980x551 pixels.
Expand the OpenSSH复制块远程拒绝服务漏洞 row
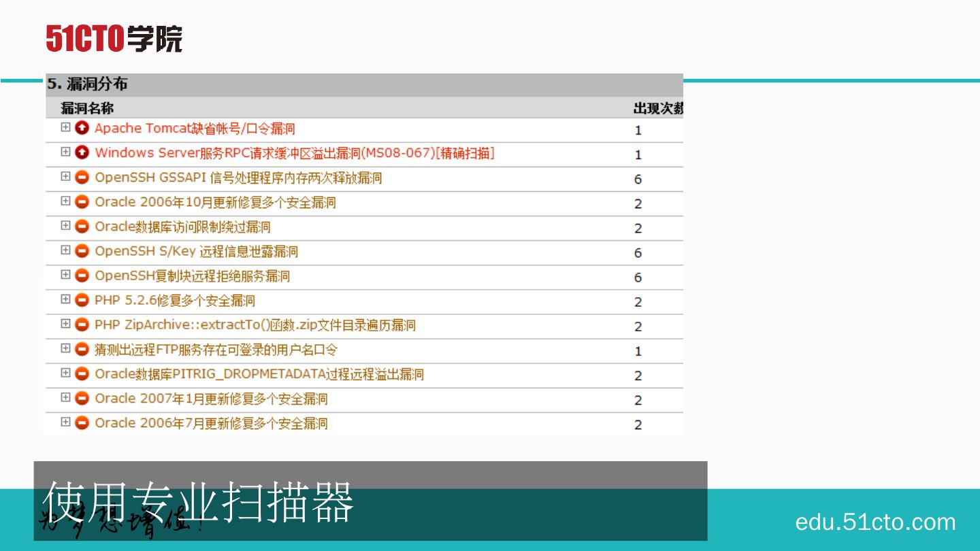pos(65,274)
